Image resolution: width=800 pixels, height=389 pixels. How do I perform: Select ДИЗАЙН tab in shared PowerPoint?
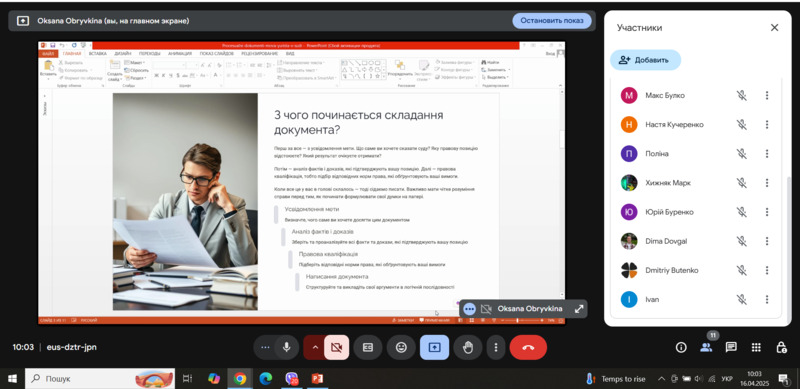[122, 53]
